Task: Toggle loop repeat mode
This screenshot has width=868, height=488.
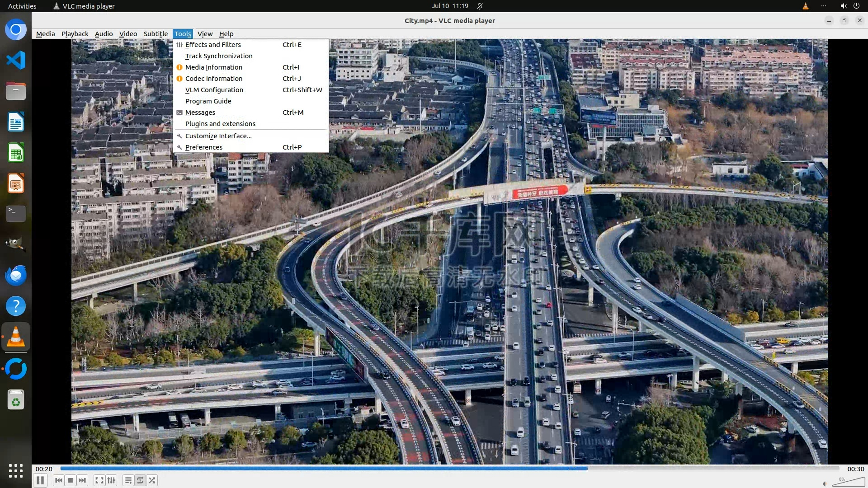Action: click(140, 480)
